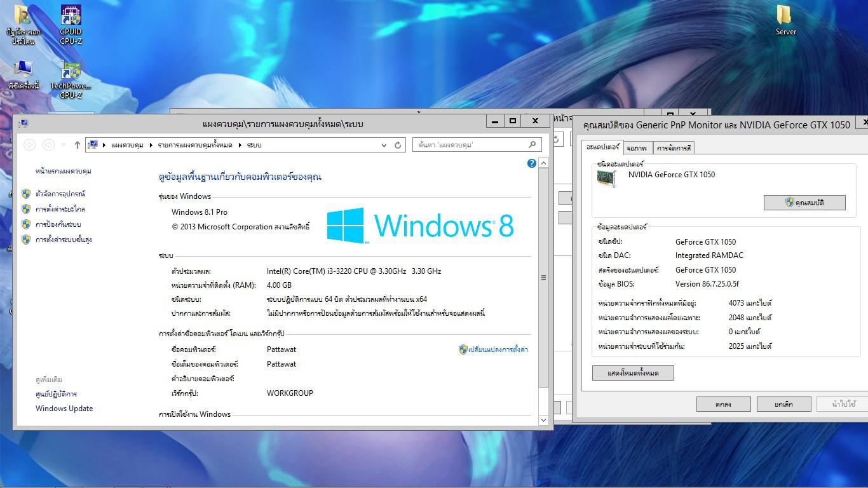Select the พีซีเครื่องนี้ (This PC) desktop icon
This screenshot has width=868, height=488.
pos(24,76)
